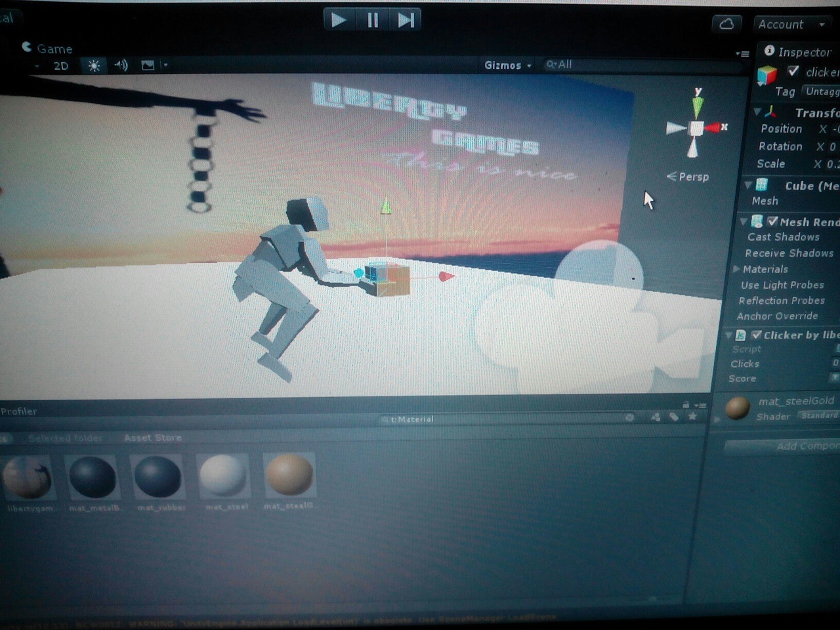This screenshot has width=840, height=630.
Task: Collapse the Mesh Renderer foldout
Action: click(x=744, y=222)
